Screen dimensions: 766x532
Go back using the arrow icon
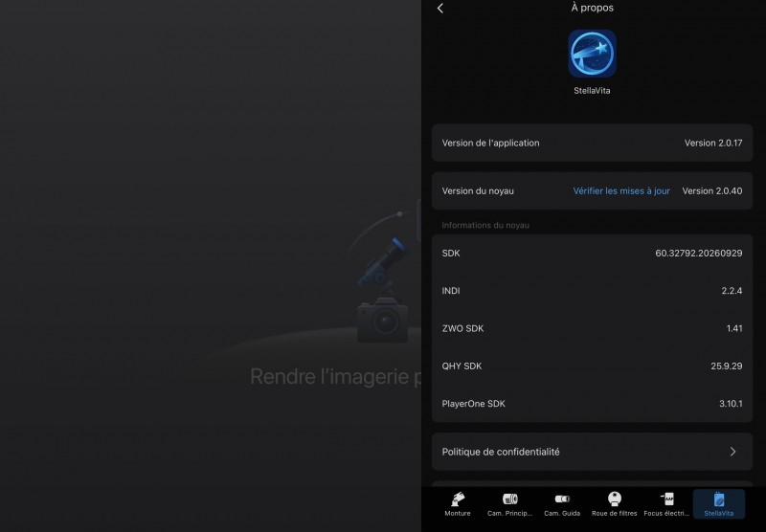pyautogui.click(x=440, y=9)
